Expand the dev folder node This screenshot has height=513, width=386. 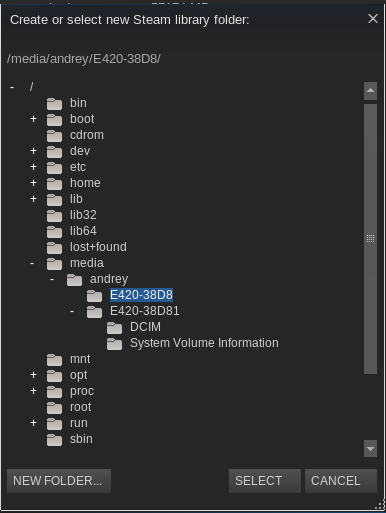click(33, 151)
